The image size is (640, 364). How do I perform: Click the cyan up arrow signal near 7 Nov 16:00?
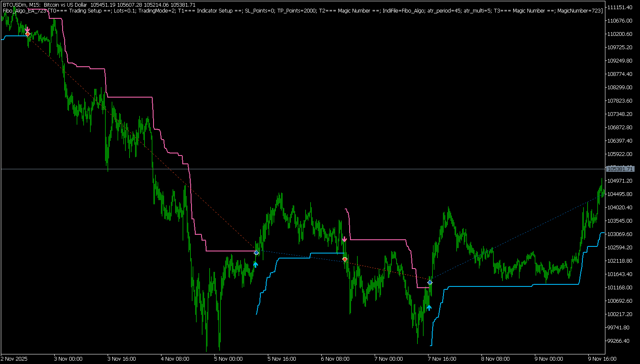point(429,308)
